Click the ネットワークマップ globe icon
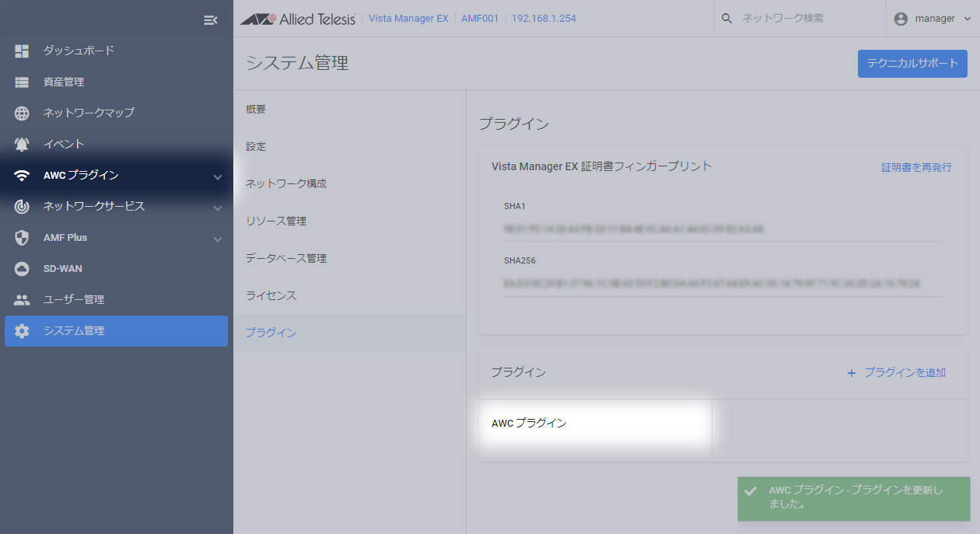Image resolution: width=980 pixels, height=534 pixels. pos(22,113)
